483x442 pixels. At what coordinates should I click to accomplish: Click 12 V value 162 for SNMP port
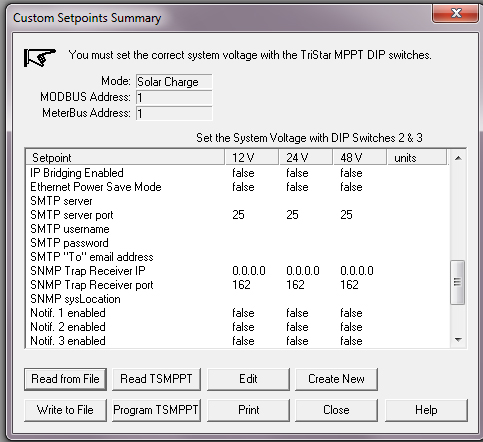(241, 285)
